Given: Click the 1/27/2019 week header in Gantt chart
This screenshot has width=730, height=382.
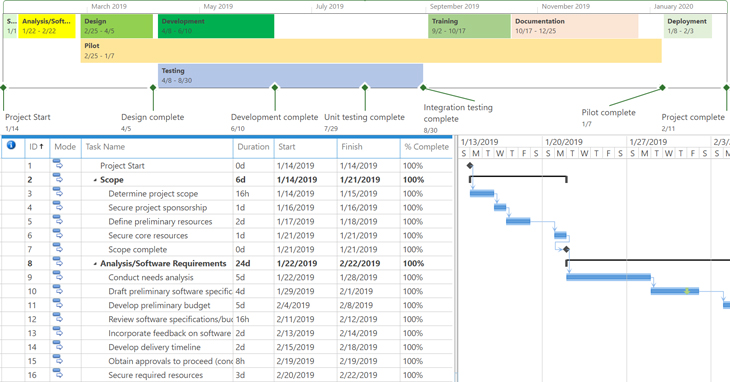Looking at the screenshot, I should [669, 141].
